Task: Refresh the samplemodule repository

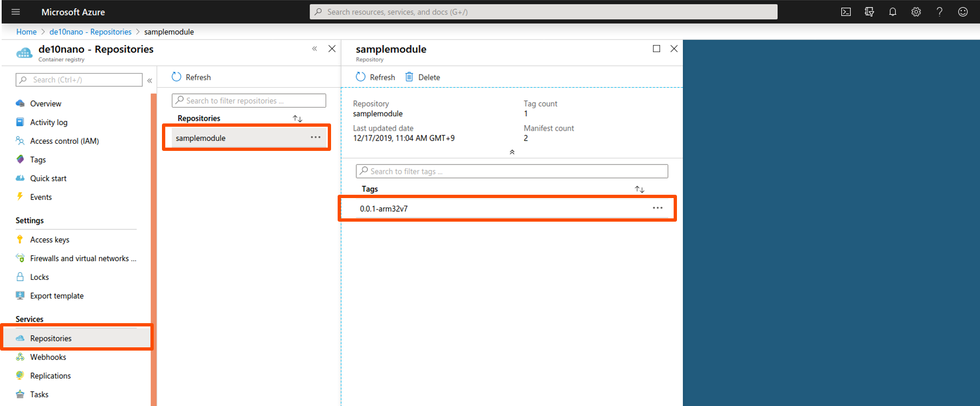Action: [x=376, y=77]
